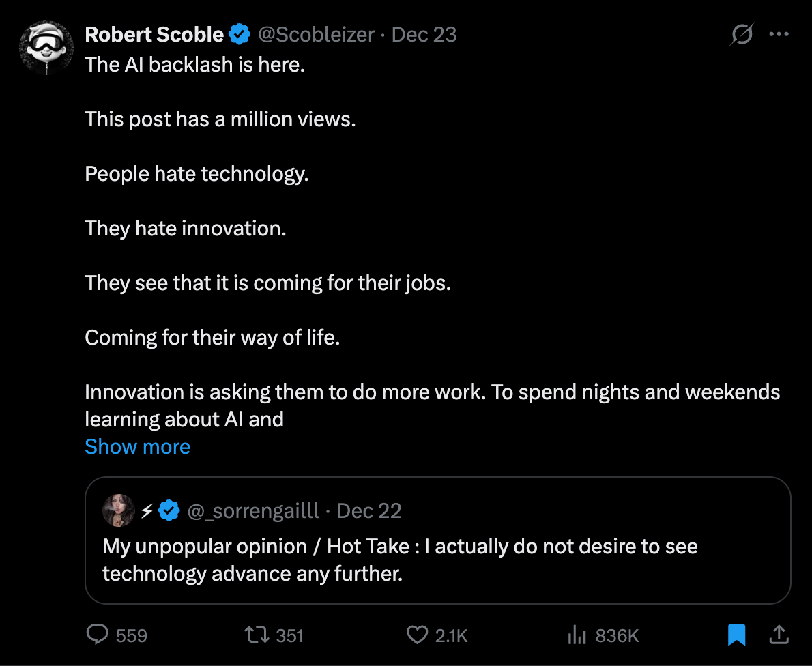Repost this tweet via the repost icon
This screenshot has width=812, height=666.
(257, 635)
